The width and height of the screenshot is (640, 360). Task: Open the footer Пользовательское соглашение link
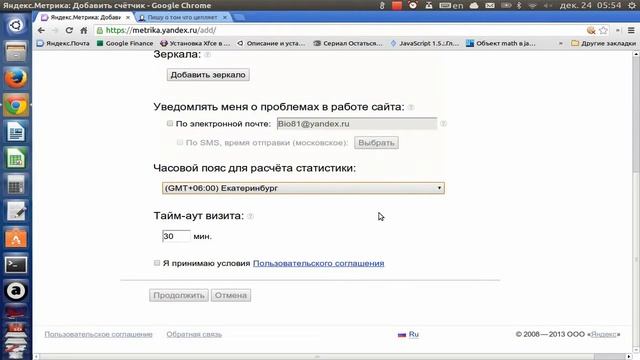pos(98,334)
